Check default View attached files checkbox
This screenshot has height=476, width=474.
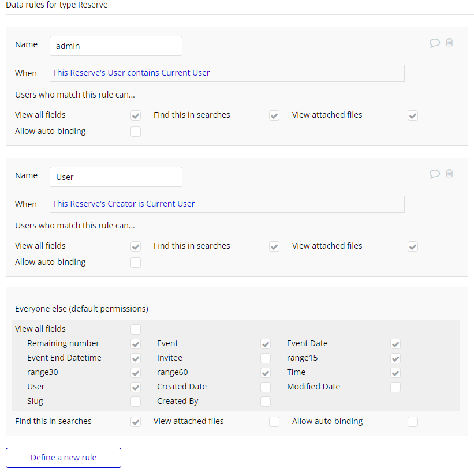(274, 422)
